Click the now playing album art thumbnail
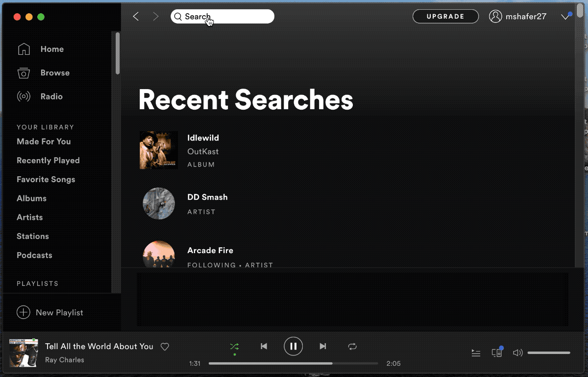Viewport: 588px width, 377px height. coord(24,353)
